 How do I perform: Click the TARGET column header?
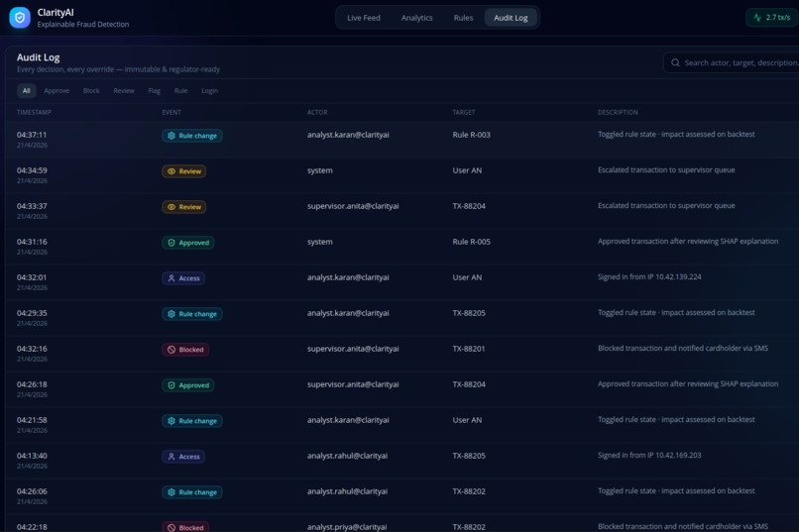[464, 112]
